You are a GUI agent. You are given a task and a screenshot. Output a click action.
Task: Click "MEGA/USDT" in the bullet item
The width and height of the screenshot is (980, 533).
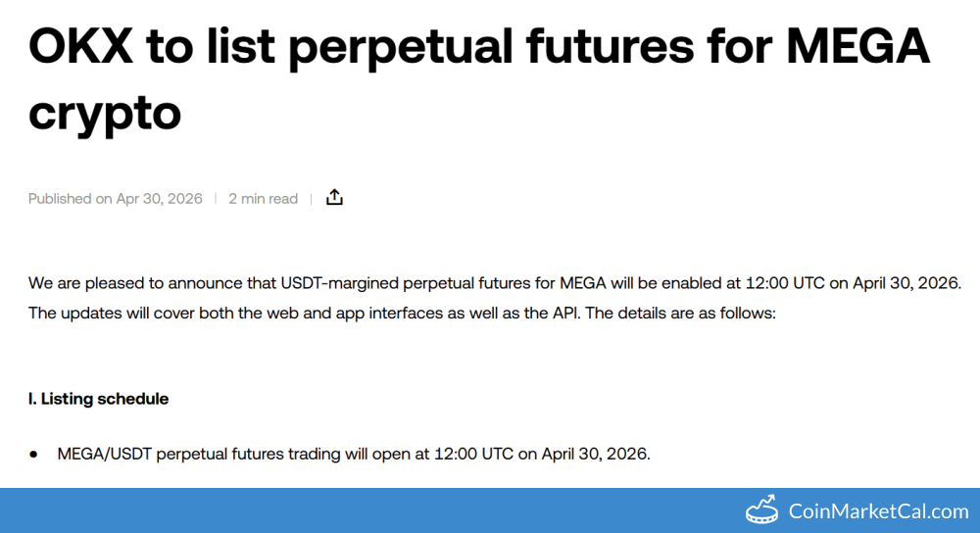103,455
